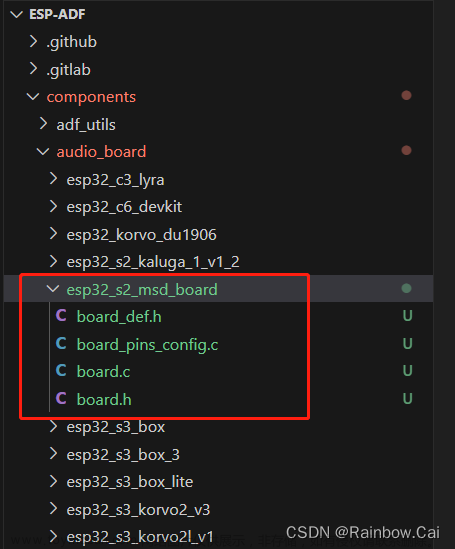This screenshot has height=549, width=455.
Task: Collapse the audio_board folder chevron
Action: click(x=43, y=152)
